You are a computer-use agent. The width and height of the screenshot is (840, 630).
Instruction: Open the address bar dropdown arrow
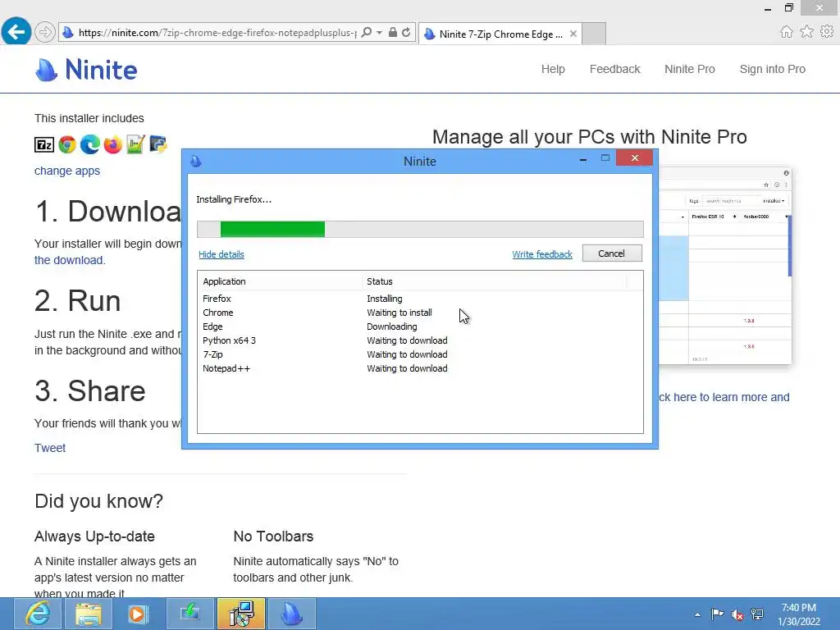(379, 33)
